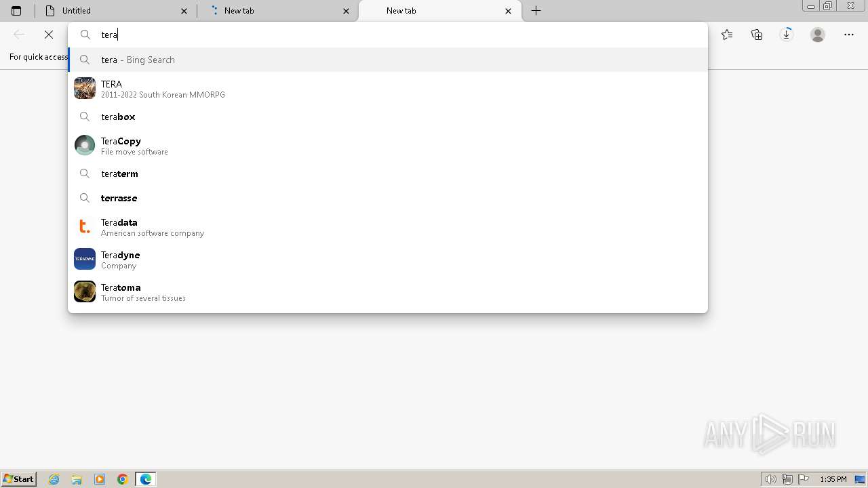
Task: Click the profile avatar icon
Action: click(x=818, y=35)
